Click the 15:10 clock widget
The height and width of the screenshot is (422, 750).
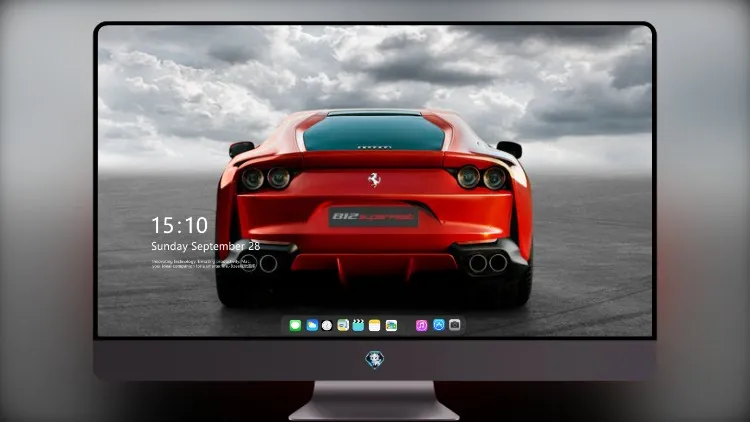[x=179, y=225]
